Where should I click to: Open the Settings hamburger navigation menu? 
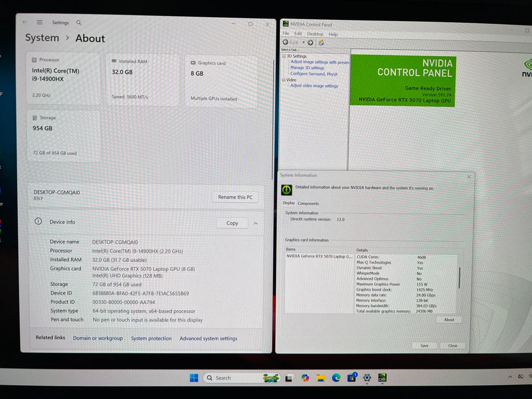pyautogui.click(x=40, y=22)
